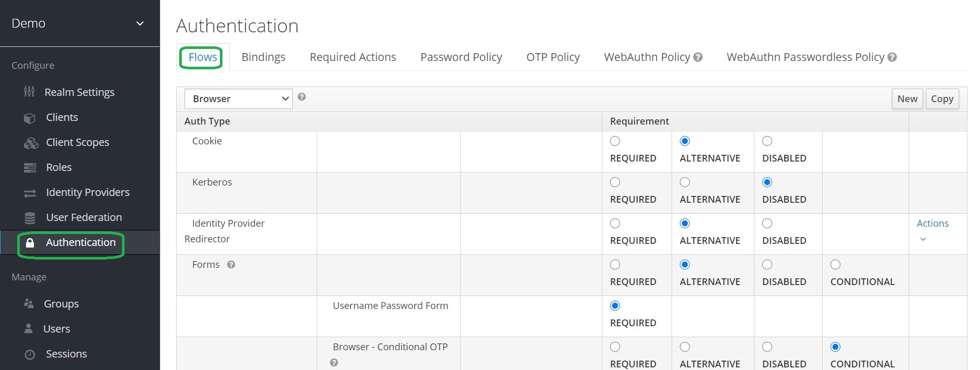This screenshot has width=980, height=370.
Task: Disable the Identity Provider Redirector execution
Action: (x=767, y=224)
